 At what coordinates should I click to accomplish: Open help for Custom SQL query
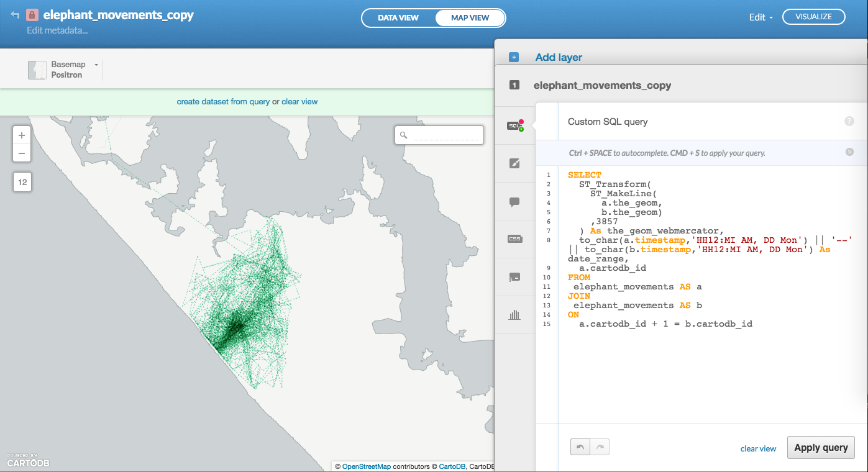(849, 122)
